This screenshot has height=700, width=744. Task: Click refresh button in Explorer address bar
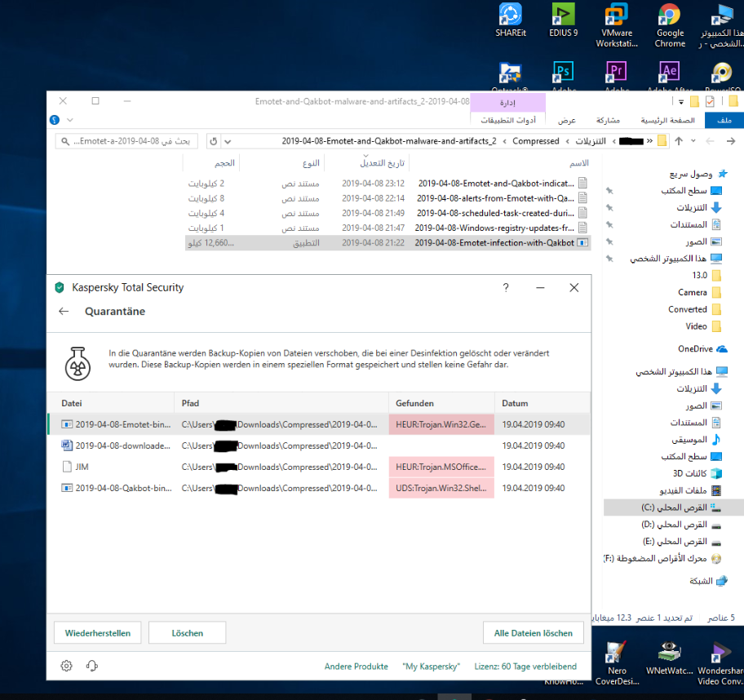tap(214, 141)
